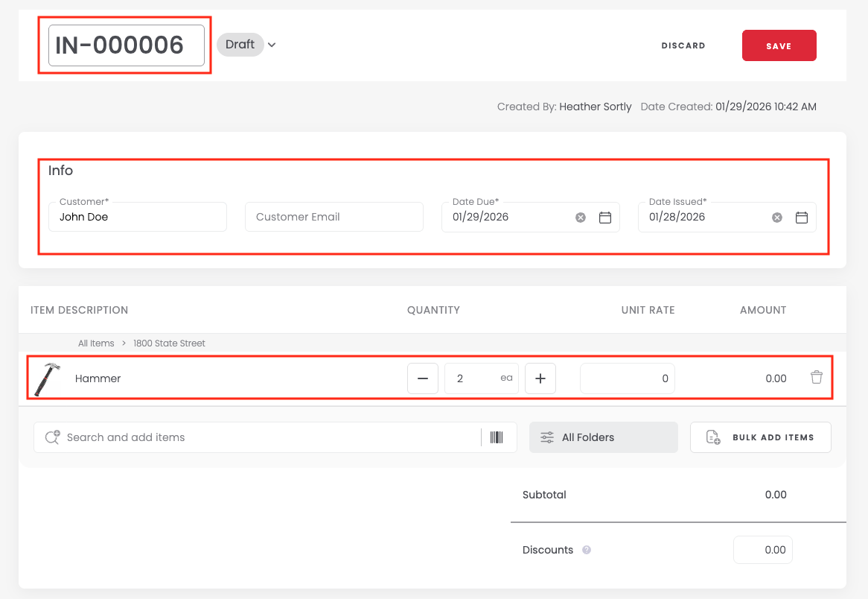Open the Date Issued calendar picker

(802, 218)
